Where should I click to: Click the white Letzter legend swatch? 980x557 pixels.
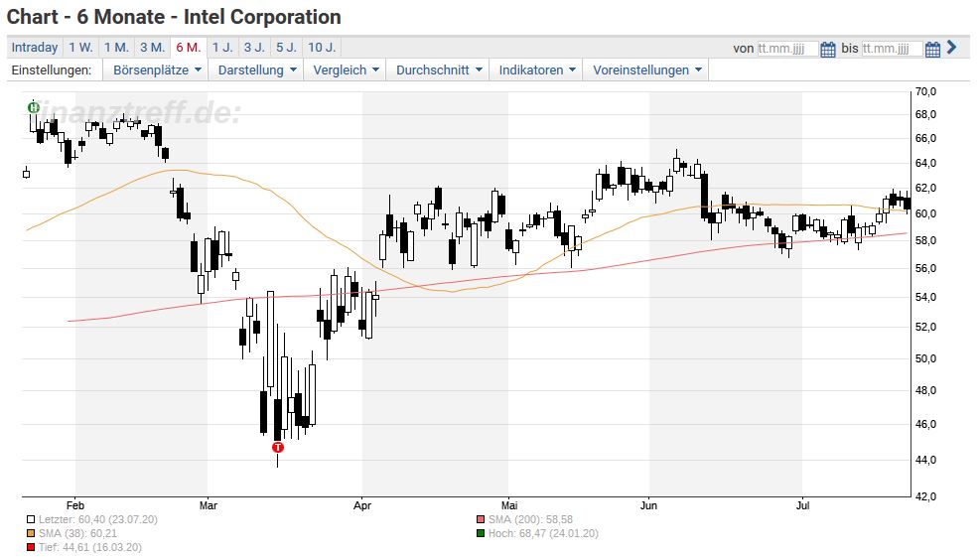[x=31, y=519]
